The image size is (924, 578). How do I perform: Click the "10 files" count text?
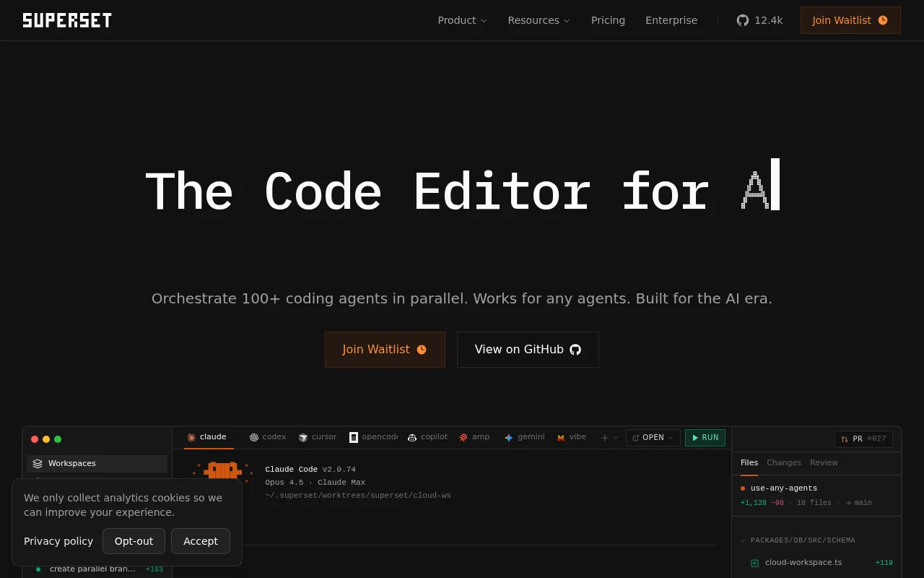tap(814, 503)
